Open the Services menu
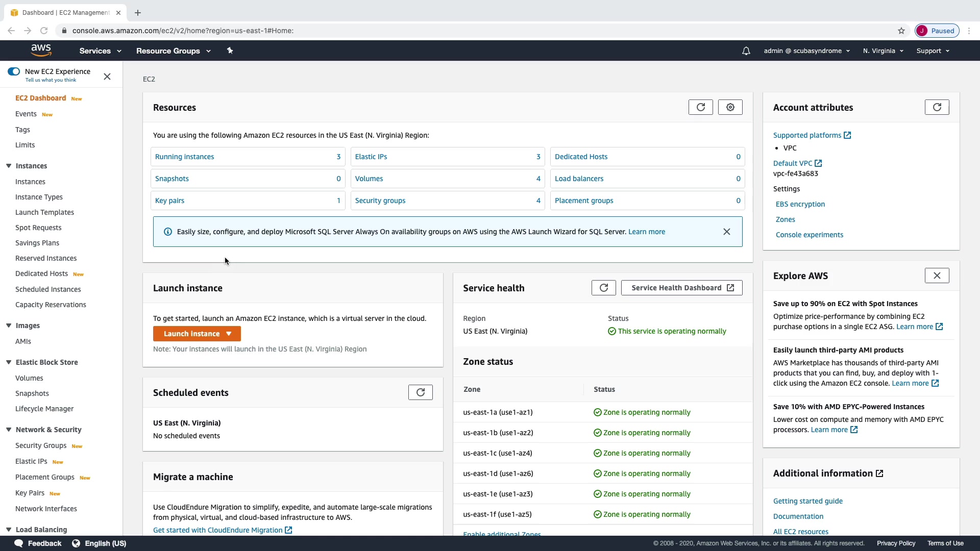This screenshot has width=980, height=551. point(100,51)
